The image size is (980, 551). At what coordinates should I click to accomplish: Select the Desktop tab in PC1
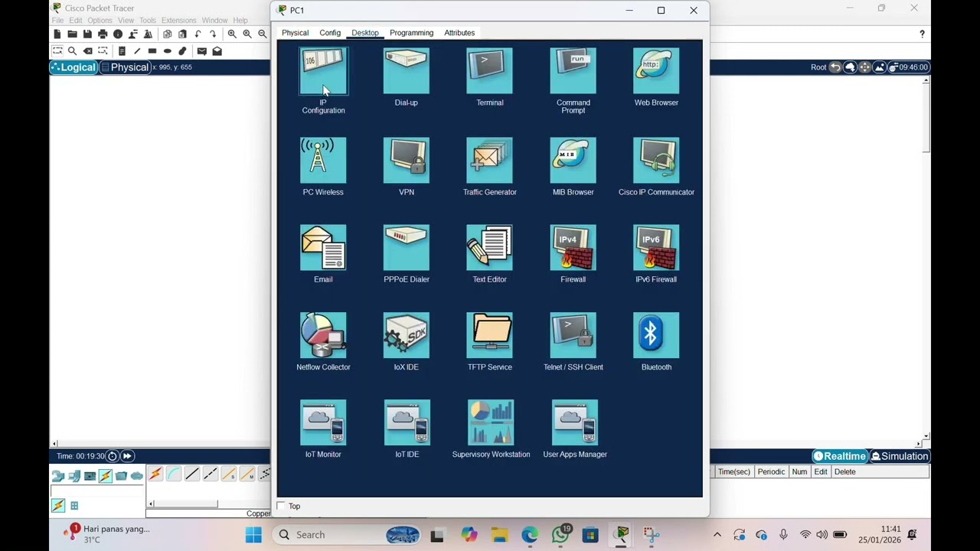365,33
